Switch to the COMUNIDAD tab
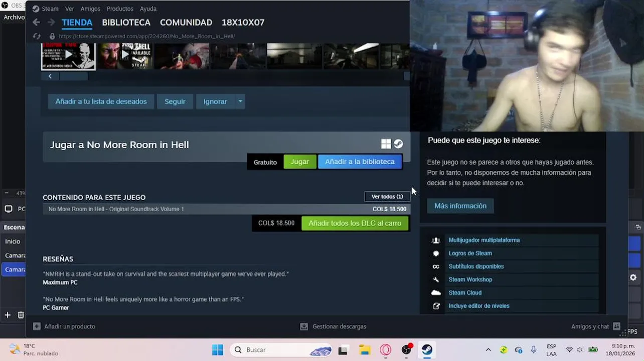The width and height of the screenshot is (644, 361). [186, 23]
